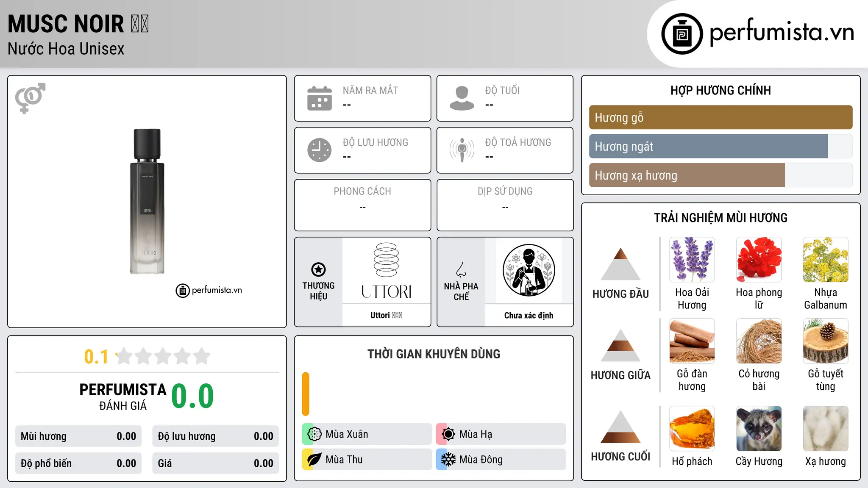Click the Trải nghiệm mùi hương heading
This screenshot has height=488, width=868.
(x=721, y=218)
